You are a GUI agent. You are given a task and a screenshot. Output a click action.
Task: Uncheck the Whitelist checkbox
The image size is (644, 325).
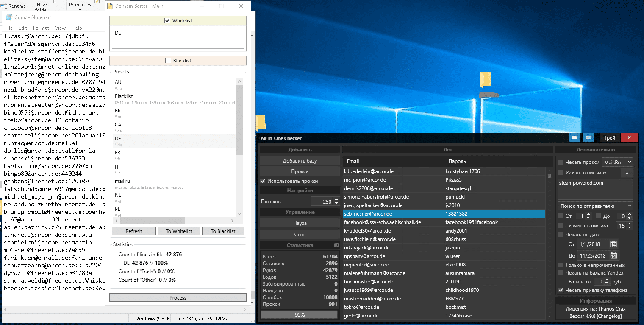tap(167, 21)
